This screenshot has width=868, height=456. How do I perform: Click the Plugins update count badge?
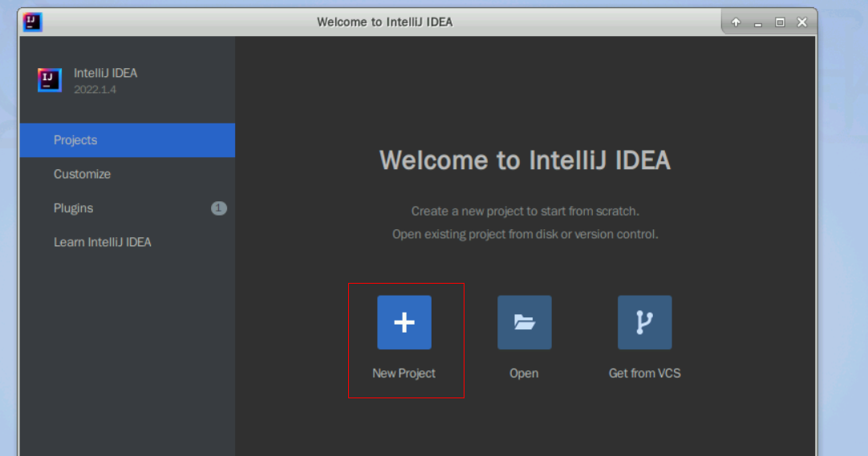point(219,208)
